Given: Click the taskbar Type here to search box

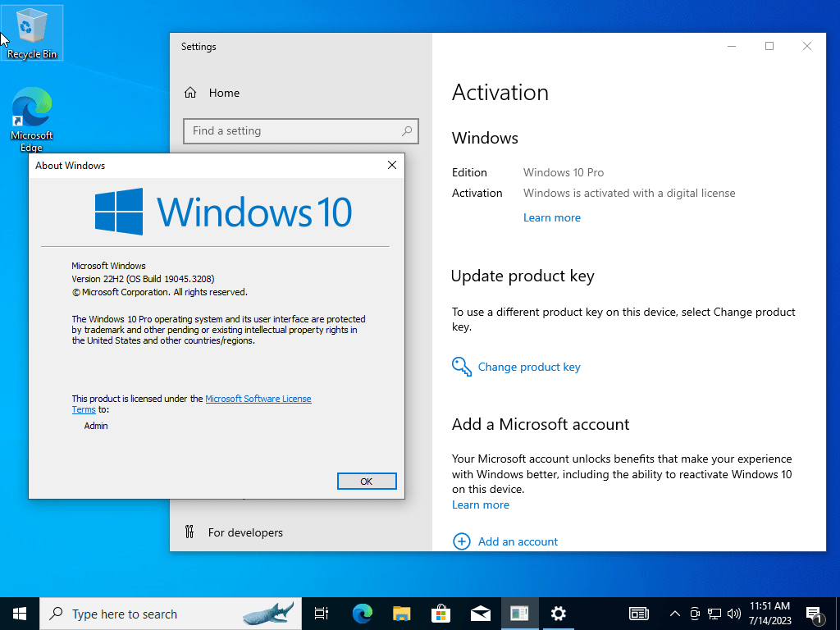Looking at the screenshot, I should point(171,614).
